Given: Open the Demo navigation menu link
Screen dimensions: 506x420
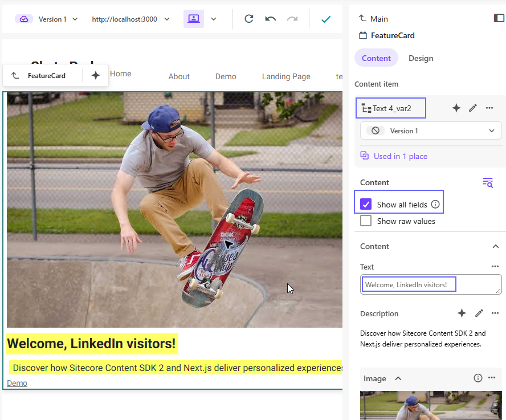Looking at the screenshot, I should [x=226, y=76].
